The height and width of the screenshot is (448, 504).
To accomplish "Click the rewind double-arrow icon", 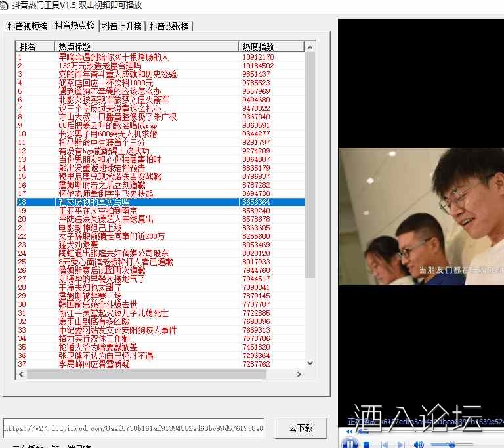I will pyautogui.click(x=349, y=432).
